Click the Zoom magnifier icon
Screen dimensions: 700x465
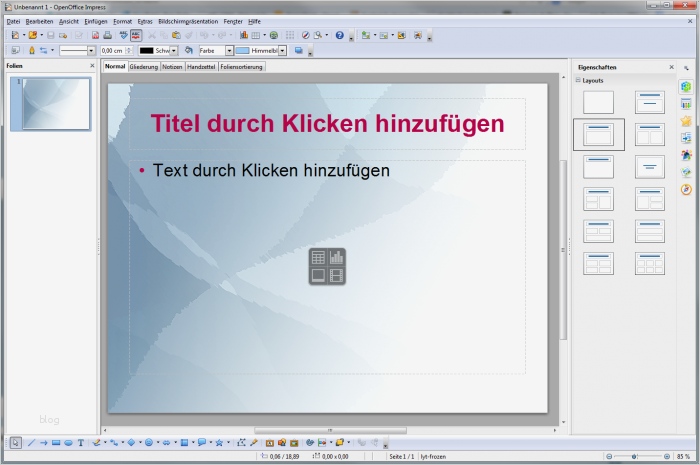(318, 35)
